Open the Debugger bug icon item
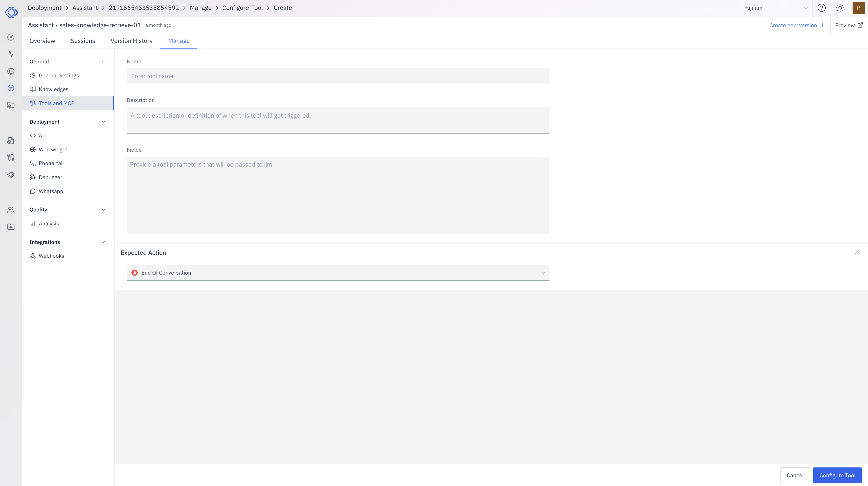Image resolution: width=868 pixels, height=486 pixels. pos(50,177)
